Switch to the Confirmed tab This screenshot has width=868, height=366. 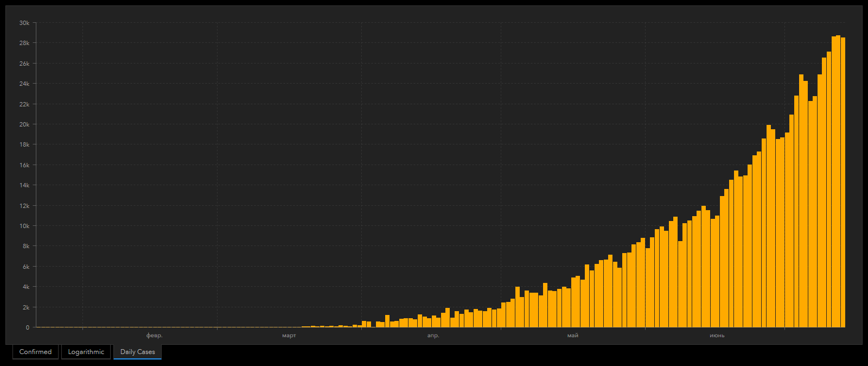[x=35, y=352]
